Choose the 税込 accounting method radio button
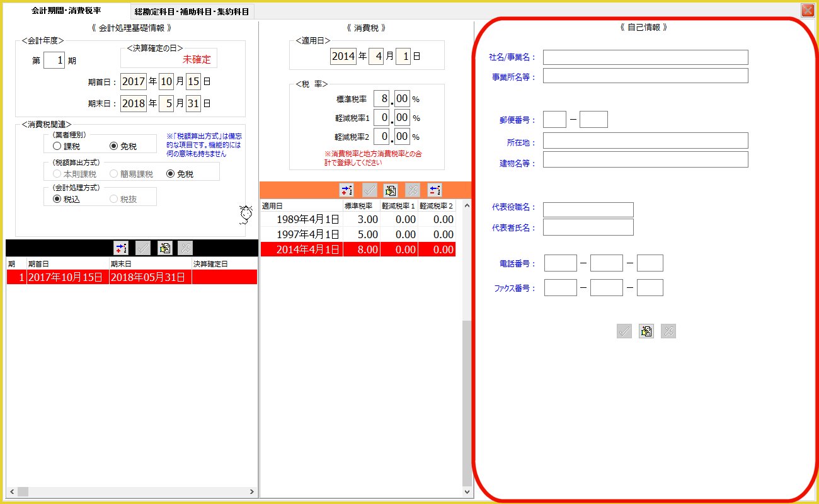This screenshot has width=819, height=504. 57,199
